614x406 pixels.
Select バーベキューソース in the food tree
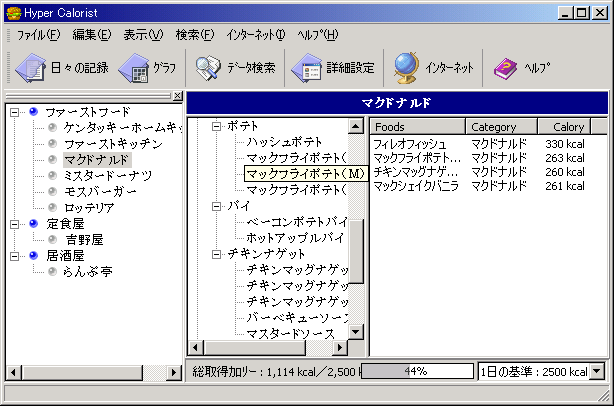pos(296,318)
